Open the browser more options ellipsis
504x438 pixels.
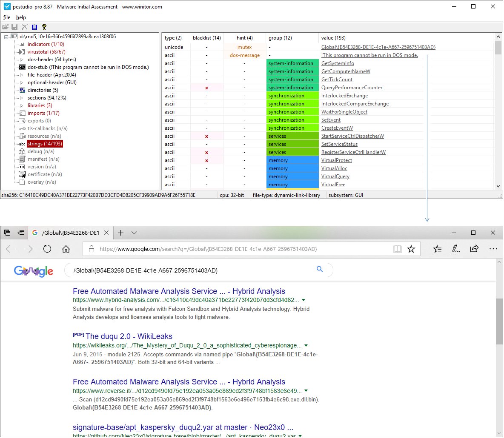click(493, 249)
